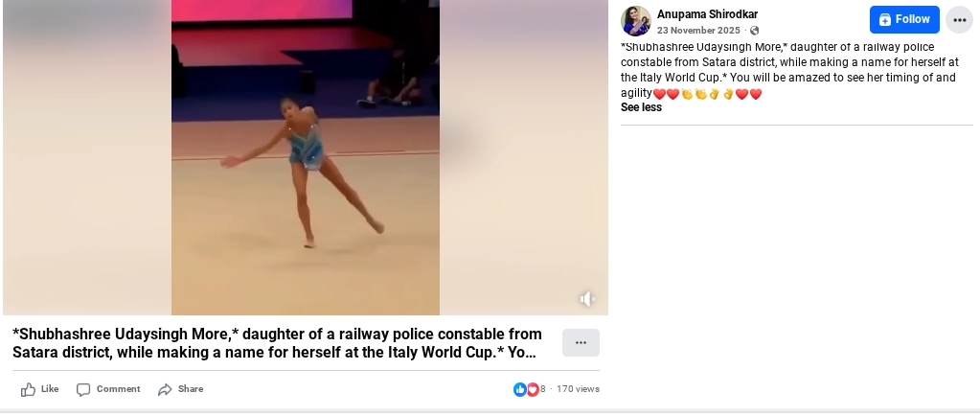This screenshot has height=416, width=980.
Task: Share this video post
Action: tap(181, 390)
